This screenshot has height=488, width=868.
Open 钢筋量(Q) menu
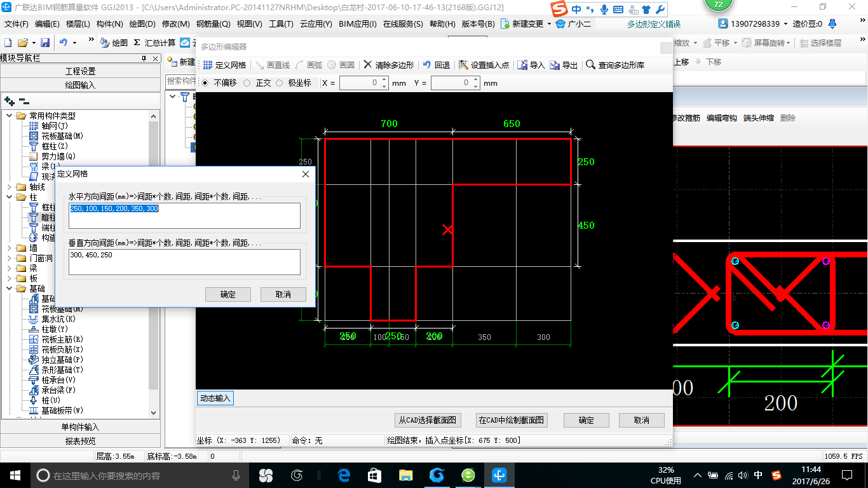213,24
